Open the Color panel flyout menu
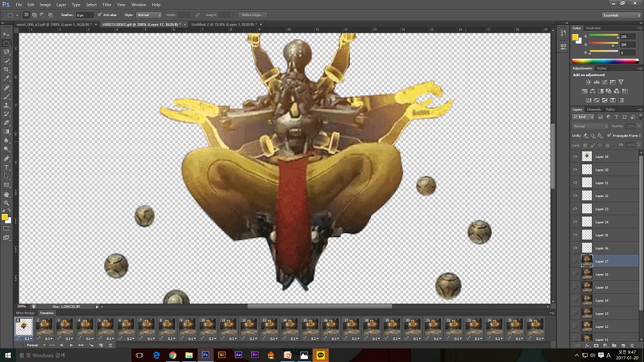The image size is (644, 362). (x=639, y=28)
